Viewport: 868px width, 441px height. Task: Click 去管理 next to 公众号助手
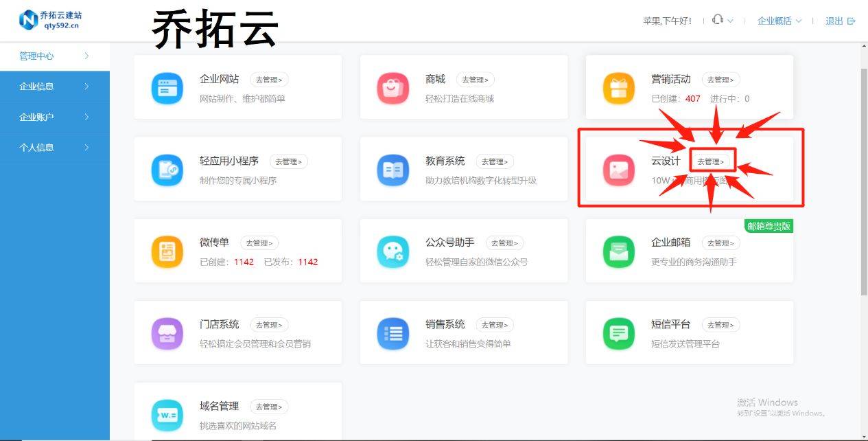coord(504,242)
